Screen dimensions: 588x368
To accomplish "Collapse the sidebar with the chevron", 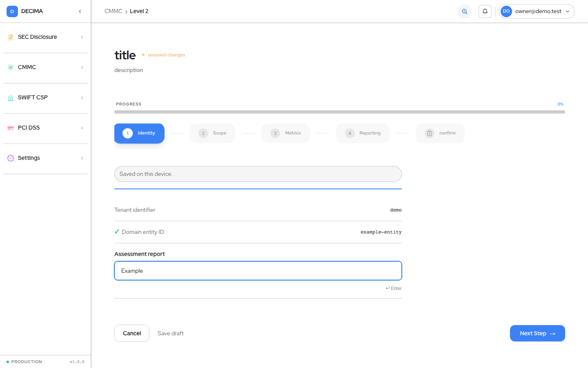I will 80,11.
